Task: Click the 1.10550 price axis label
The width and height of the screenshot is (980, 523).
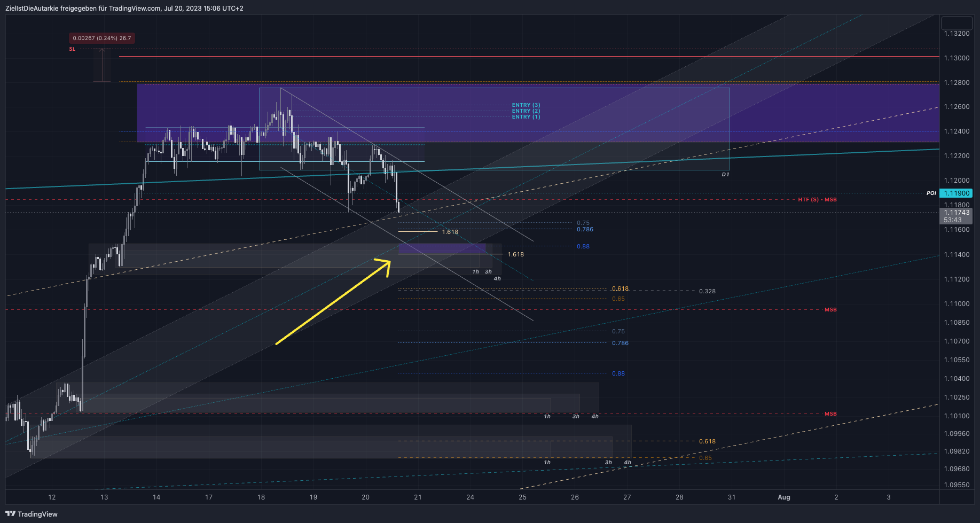Action: (957, 360)
